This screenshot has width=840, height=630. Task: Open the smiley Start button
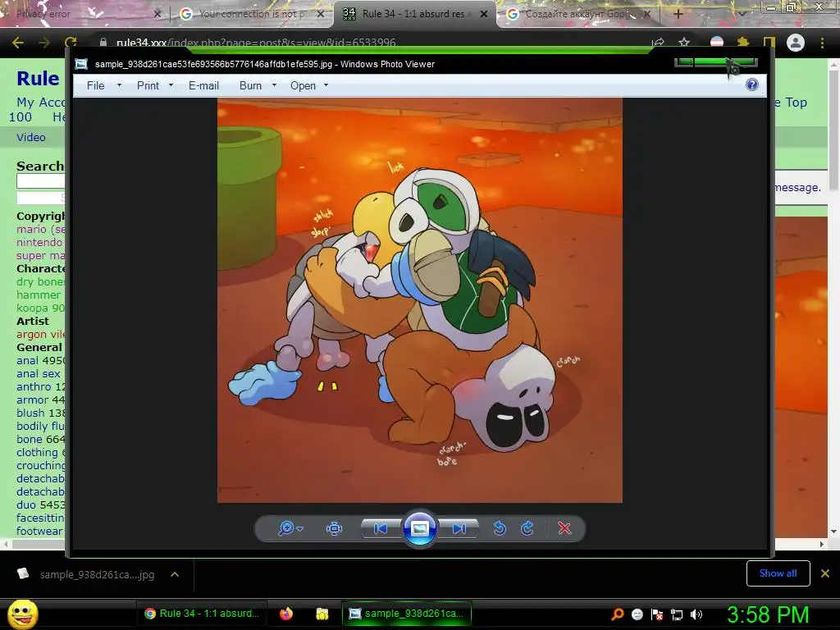(23, 614)
